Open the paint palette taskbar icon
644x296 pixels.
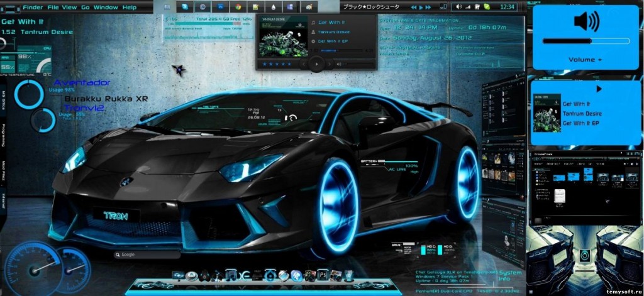[x=309, y=6]
